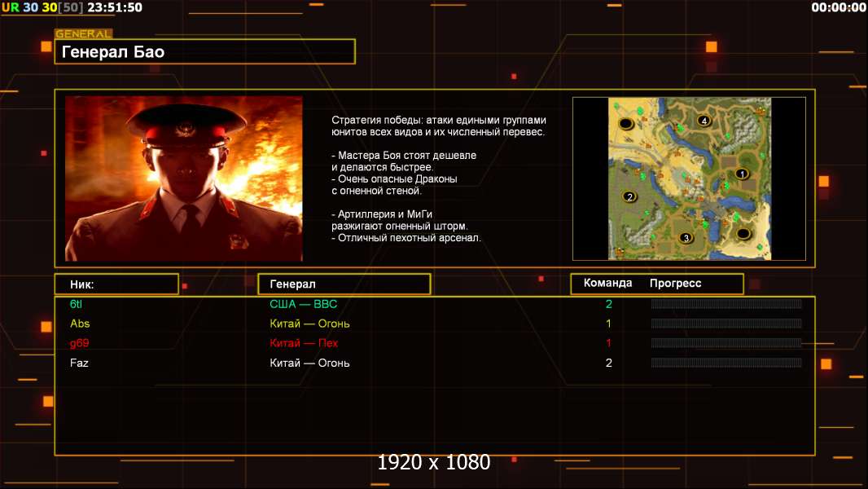Click the GENERAL label tag
Screen dimensions: 868x489
84,33
